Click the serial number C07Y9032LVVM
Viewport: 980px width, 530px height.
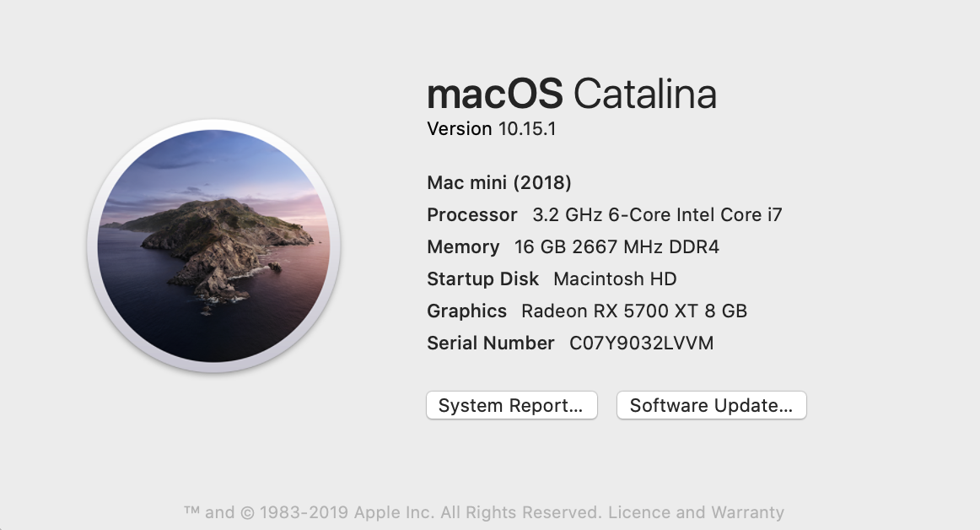coord(642,343)
